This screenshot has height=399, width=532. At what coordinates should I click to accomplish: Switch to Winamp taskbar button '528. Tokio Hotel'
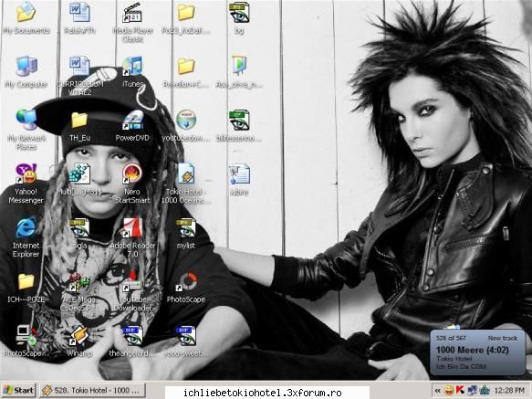92,391
